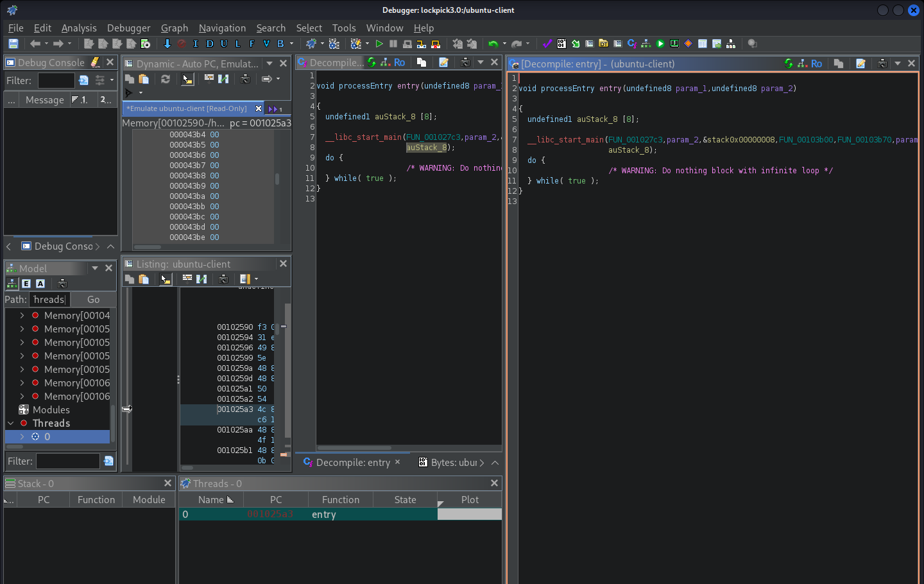
Task: Clear the Debug Console with the eraser icon
Action: tap(95, 62)
